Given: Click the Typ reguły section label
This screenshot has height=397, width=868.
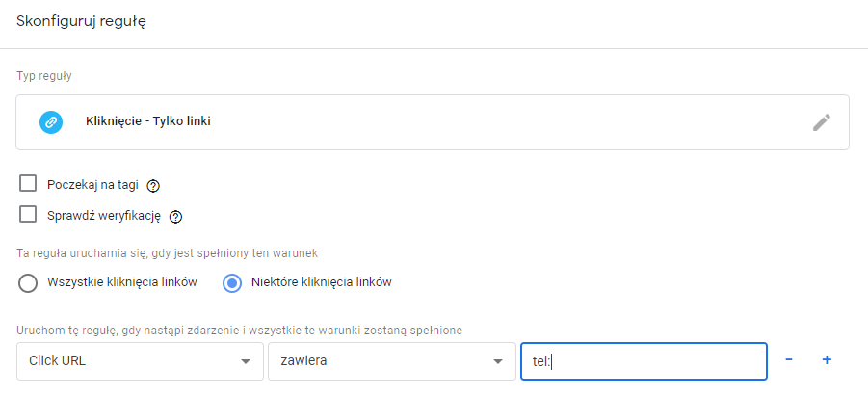Looking at the screenshot, I should [44, 76].
